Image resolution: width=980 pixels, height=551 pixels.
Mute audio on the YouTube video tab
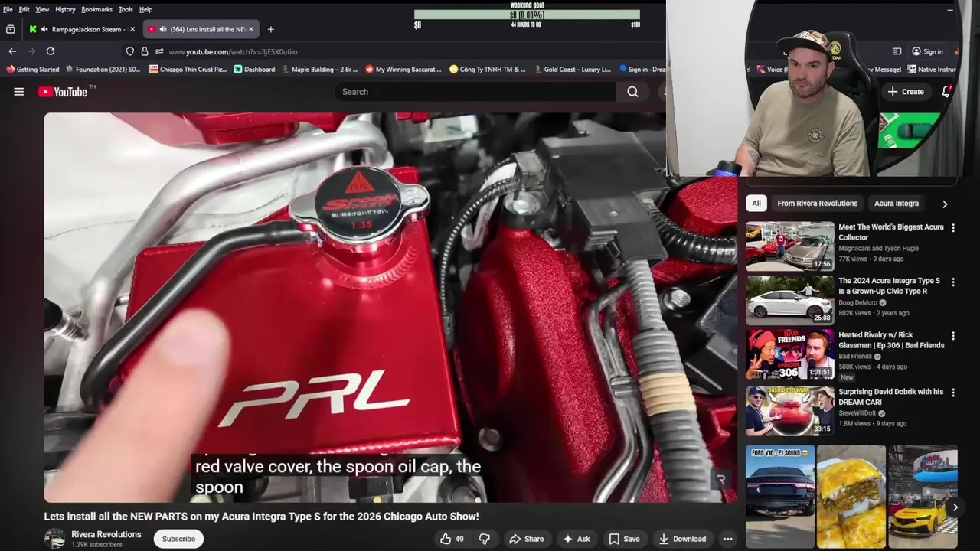click(162, 29)
